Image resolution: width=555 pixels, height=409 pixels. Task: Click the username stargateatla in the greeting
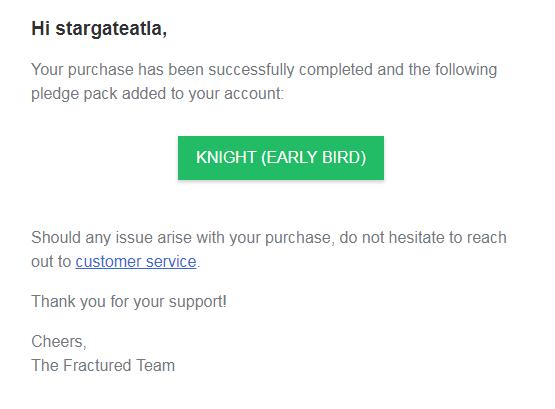pos(111,29)
